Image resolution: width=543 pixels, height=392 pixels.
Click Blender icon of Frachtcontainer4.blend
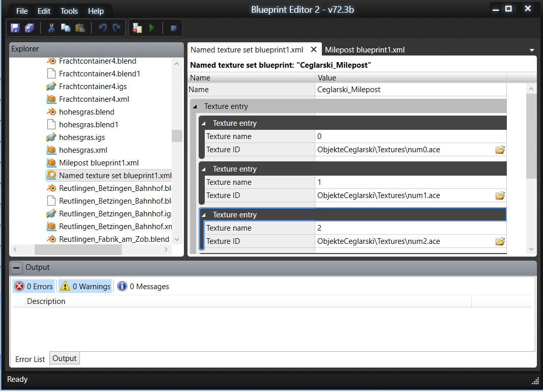click(51, 61)
